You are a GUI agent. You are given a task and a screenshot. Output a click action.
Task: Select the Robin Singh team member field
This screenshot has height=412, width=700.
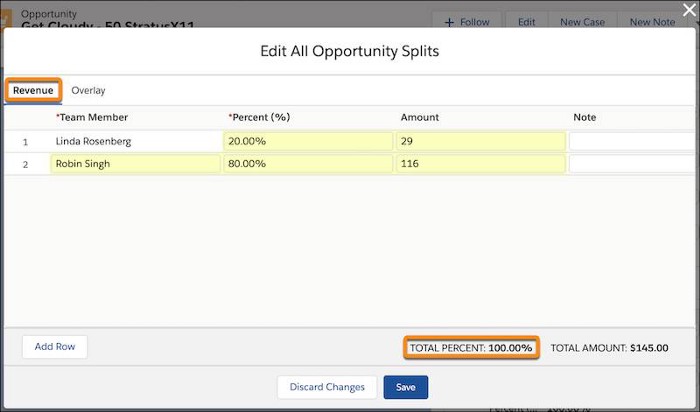135,163
